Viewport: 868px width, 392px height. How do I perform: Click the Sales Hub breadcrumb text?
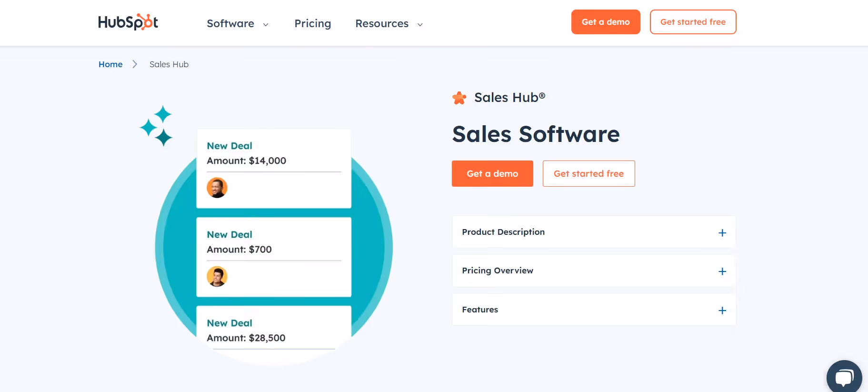(x=169, y=64)
